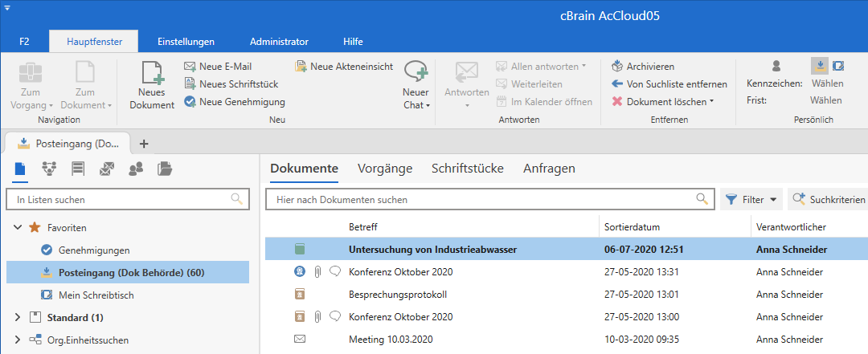Open the Filter dropdown
This screenshot has height=354, width=868.
click(x=751, y=199)
